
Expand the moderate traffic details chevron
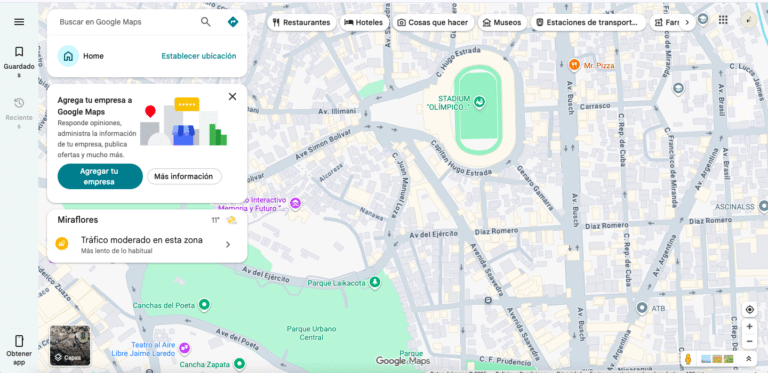pos(228,245)
